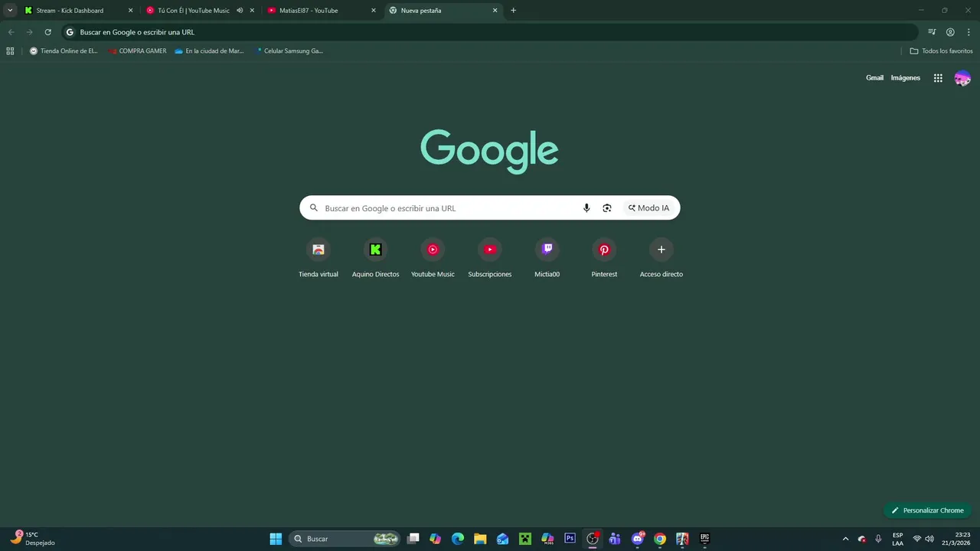980x551 pixels.
Task: Open the Mictia00 Twitch shortcut
Action: 547,258
